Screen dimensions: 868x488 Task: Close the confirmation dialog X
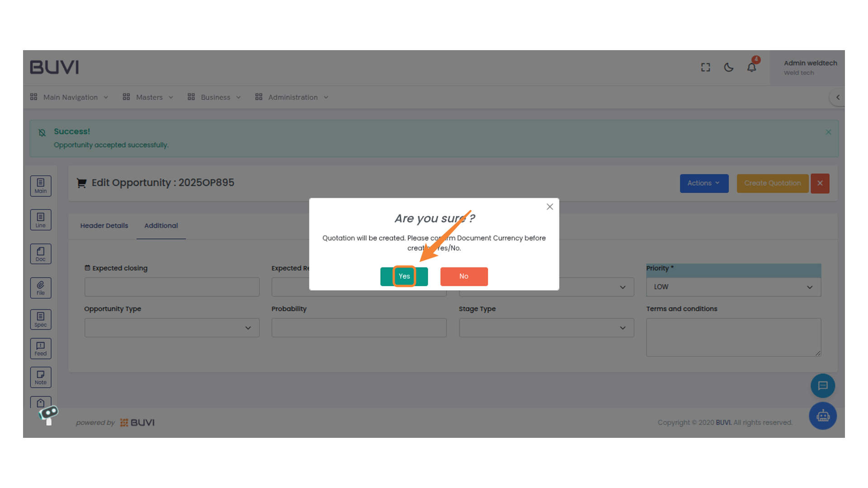pos(550,206)
